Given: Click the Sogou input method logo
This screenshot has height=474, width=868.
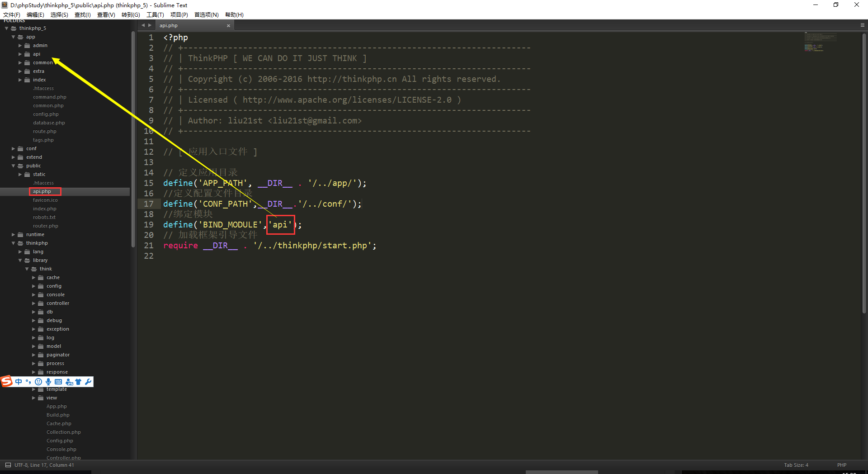Looking at the screenshot, I should click(x=7, y=382).
